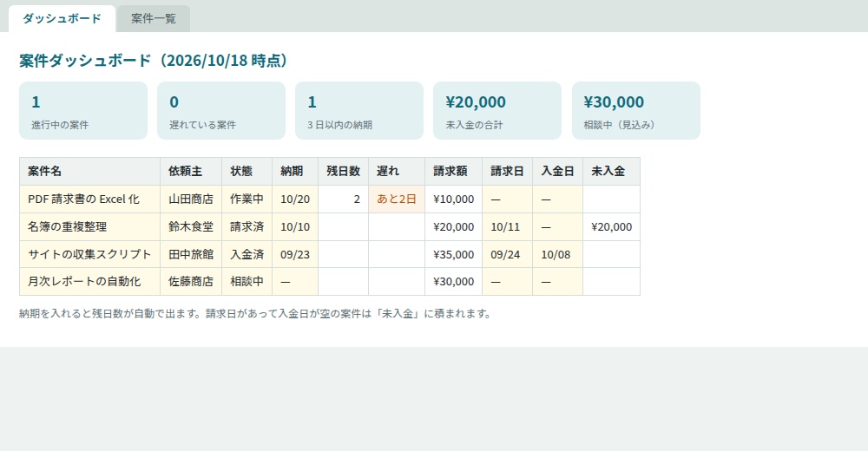Click the 納期 column header
Screen dimensions: 868x451
tap(295, 172)
